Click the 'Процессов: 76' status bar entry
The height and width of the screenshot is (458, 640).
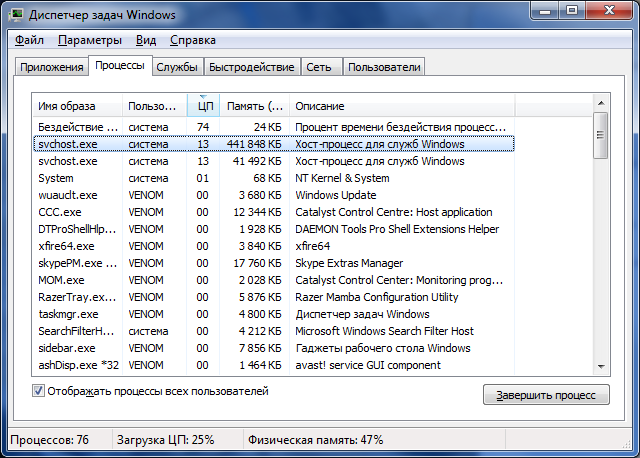click(49, 440)
